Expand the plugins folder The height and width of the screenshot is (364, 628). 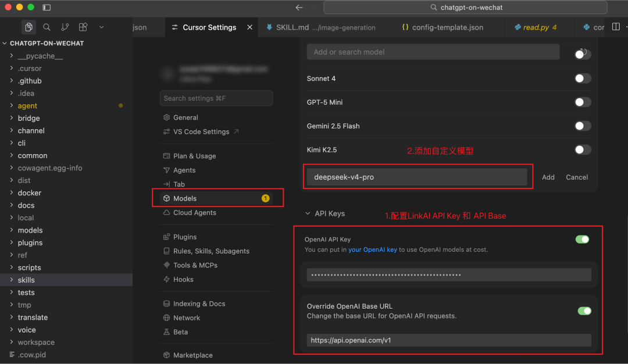click(12, 242)
